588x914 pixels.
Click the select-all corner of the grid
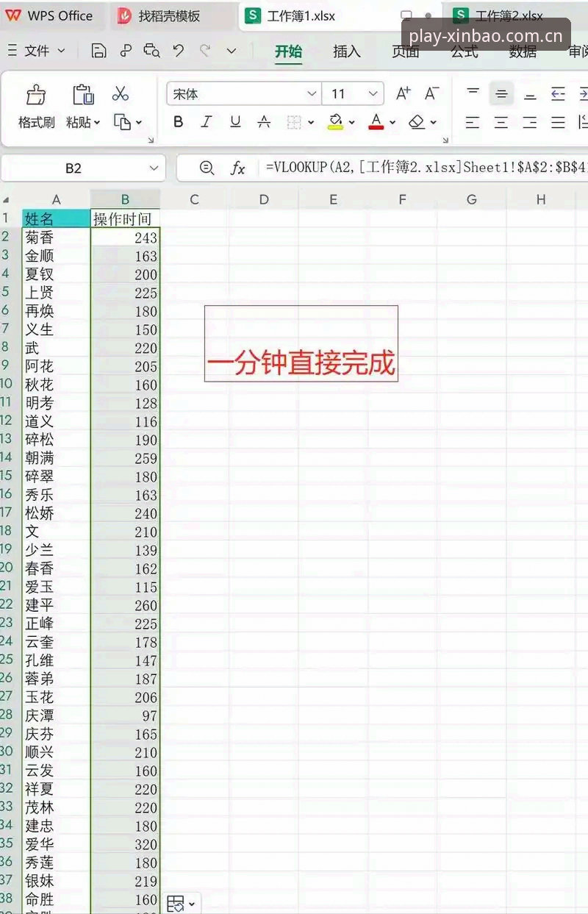point(6,199)
